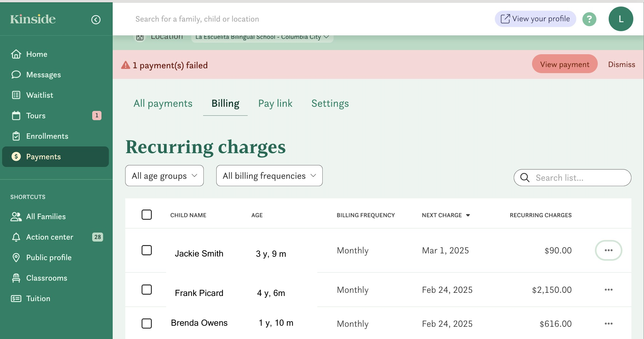Viewport: 644px width, 339px height.
Task: Collapse the sidebar with arrow icon
Action: 96,19
